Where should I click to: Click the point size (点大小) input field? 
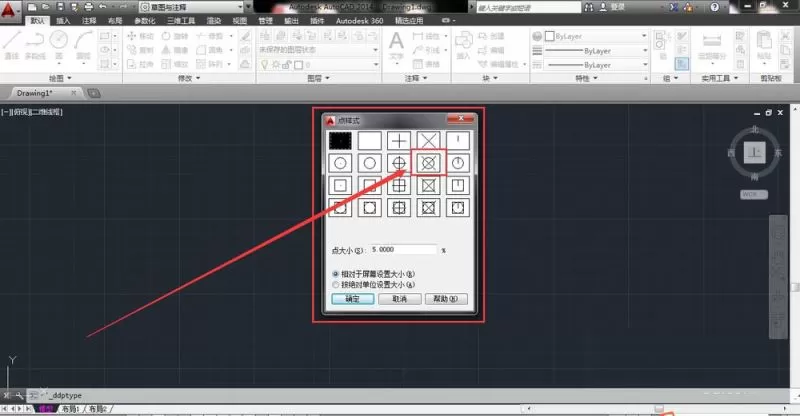pyautogui.click(x=404, y=250)
